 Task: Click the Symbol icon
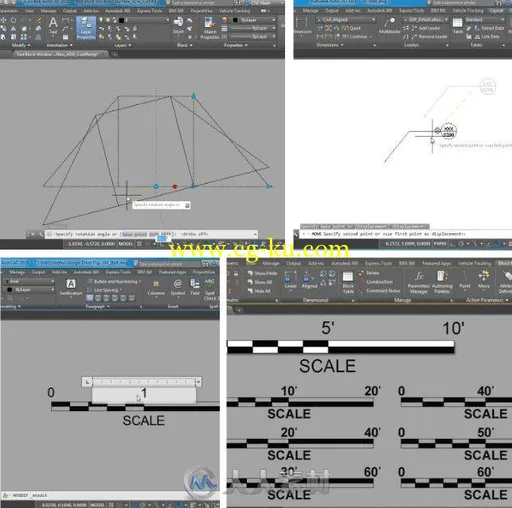[x=178, y=287]
